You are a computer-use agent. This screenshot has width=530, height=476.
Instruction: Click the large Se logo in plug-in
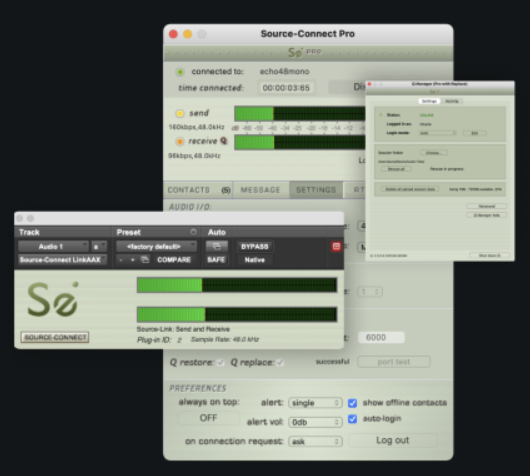[x=53, y=299]
